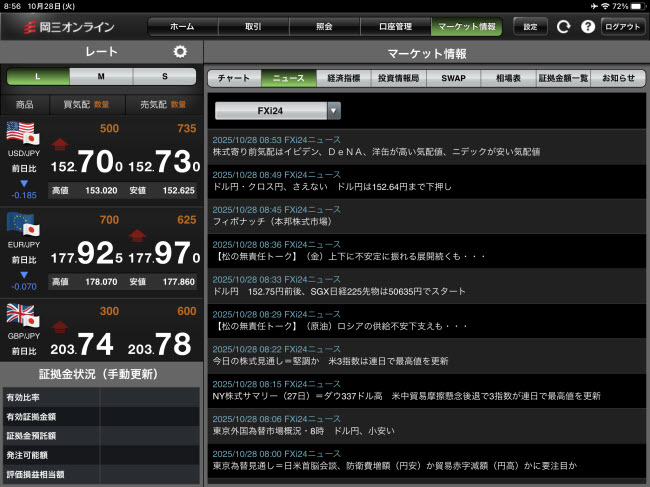This screenshot has width=650, height=487.
Task: Open help with the question mark icon
Action: click(x=588, y=27)
